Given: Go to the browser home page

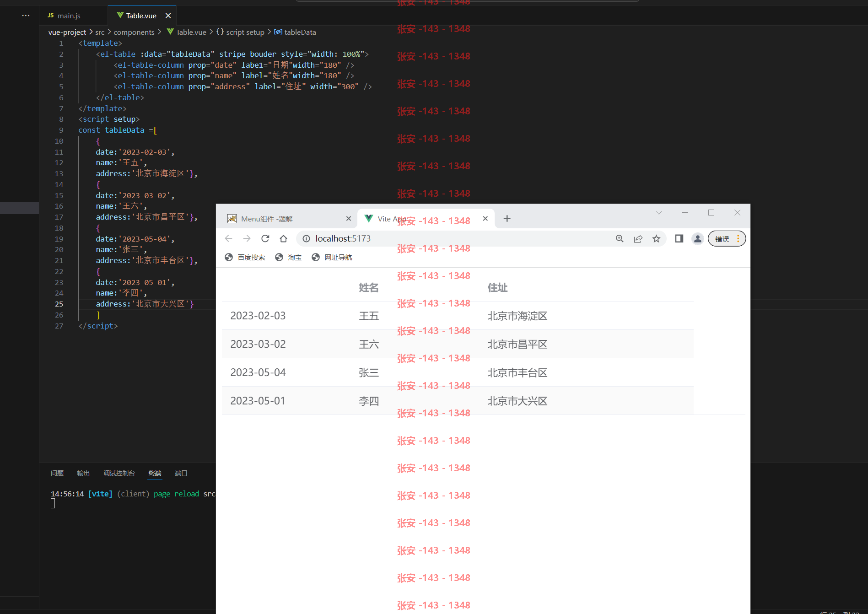Looking at the screenshot, I should click(283, 238).
